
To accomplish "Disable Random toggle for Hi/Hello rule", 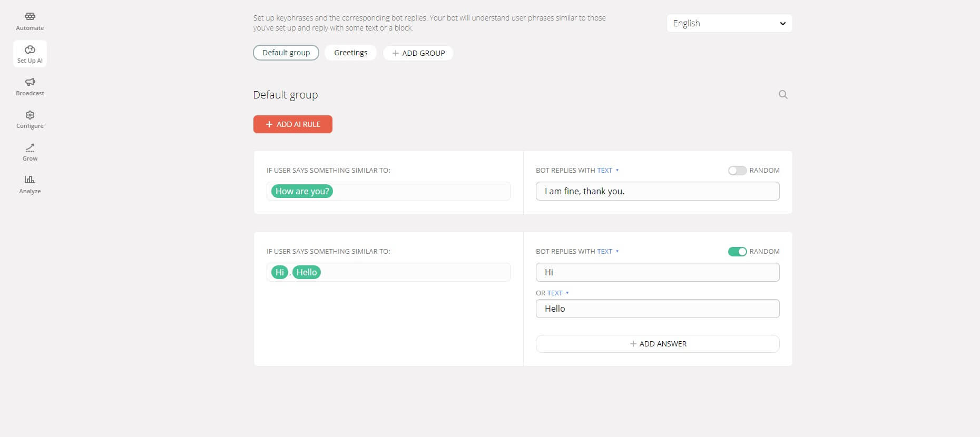I will coord(737,252).
